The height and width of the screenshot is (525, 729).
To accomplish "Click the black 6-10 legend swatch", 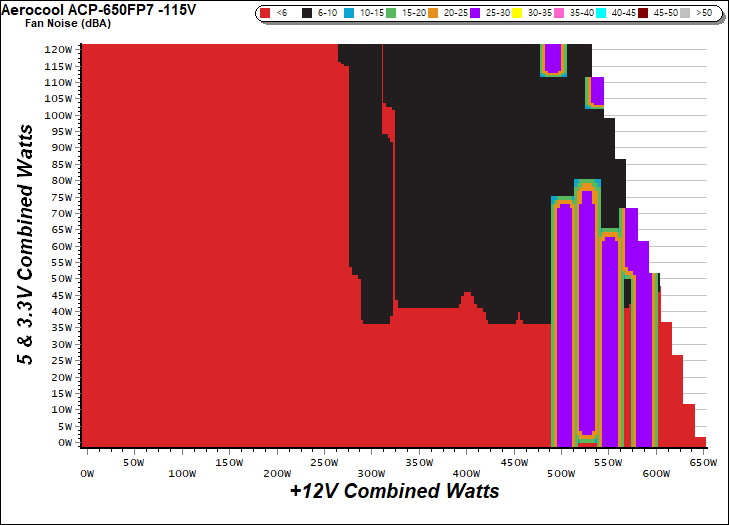I will (308, 14).
